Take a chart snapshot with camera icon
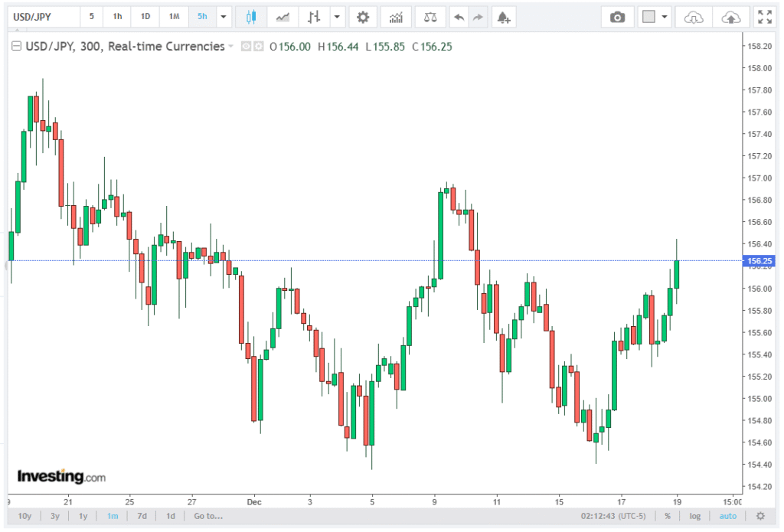The image size is (784, 532). tap(617, 16)
